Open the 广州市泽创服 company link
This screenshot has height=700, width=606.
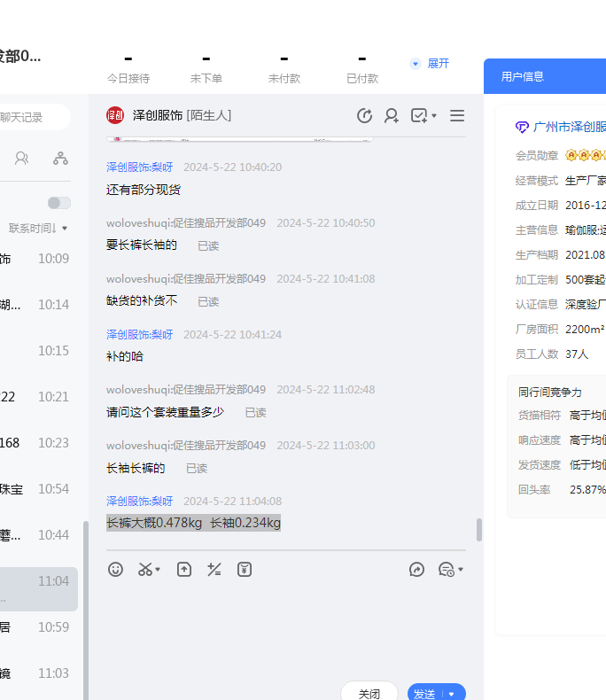(569, 127)
